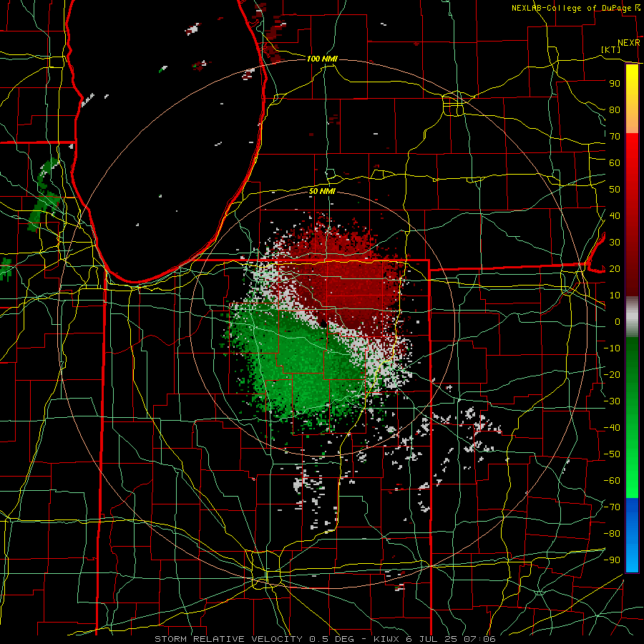Screen dimensions: 644x644
Task: Click the positive "80" scale value
Action: [615, 109]
